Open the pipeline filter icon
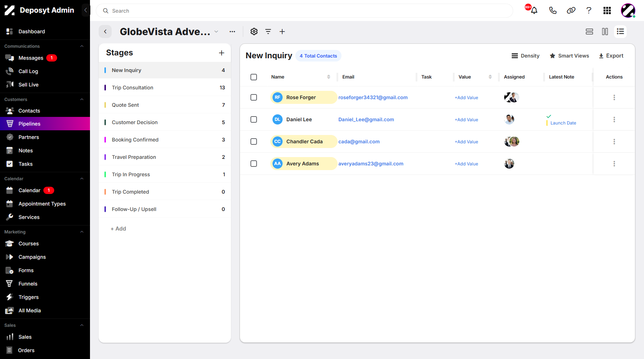 (268, 31)
